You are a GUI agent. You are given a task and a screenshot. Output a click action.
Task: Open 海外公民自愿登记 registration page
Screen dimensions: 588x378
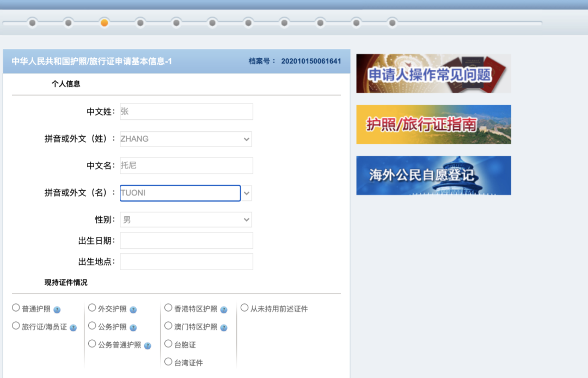pyautogui.click(x=433, y=175)
